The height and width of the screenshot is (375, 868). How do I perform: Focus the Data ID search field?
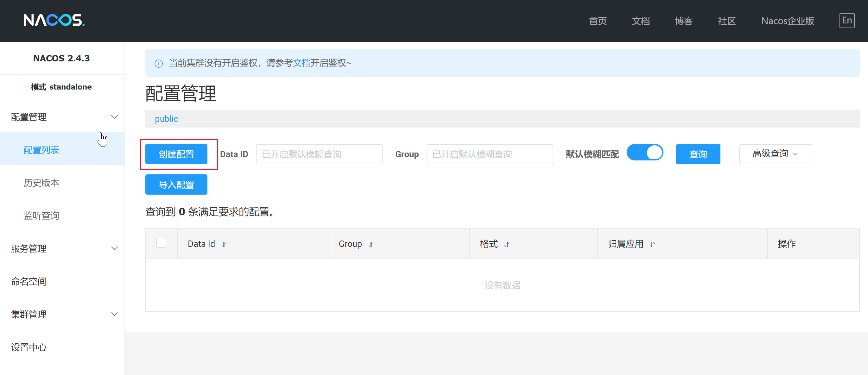[319, 154]
